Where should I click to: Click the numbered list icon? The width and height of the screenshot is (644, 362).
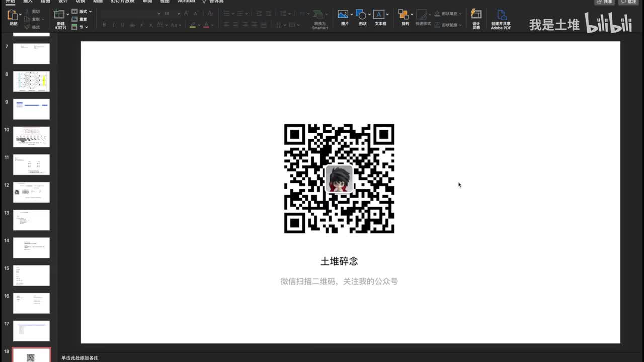coord(239,14)
